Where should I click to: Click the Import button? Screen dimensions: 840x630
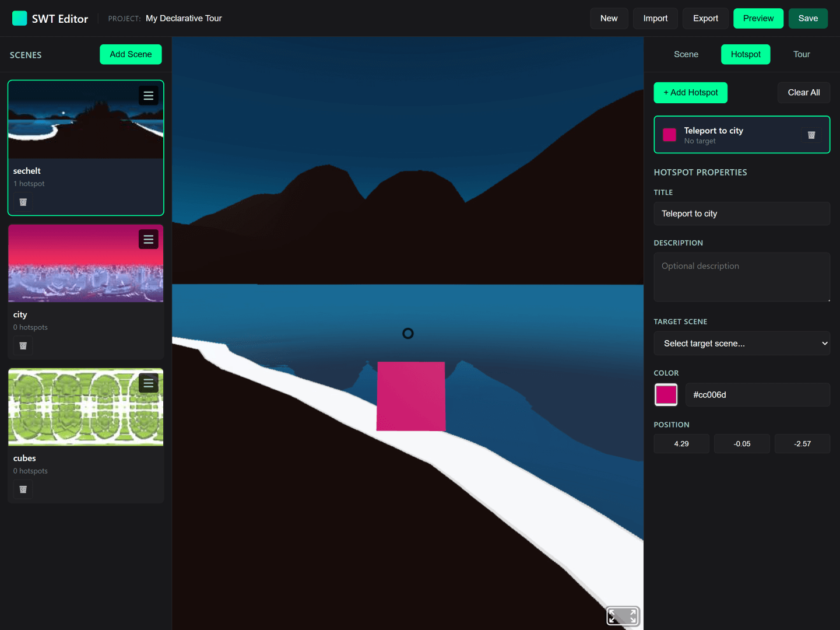[x=655, y=18]
